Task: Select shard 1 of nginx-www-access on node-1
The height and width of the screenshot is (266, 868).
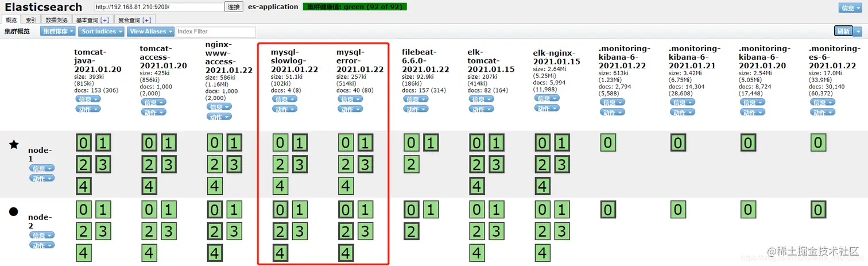Action: pos(234,143)
